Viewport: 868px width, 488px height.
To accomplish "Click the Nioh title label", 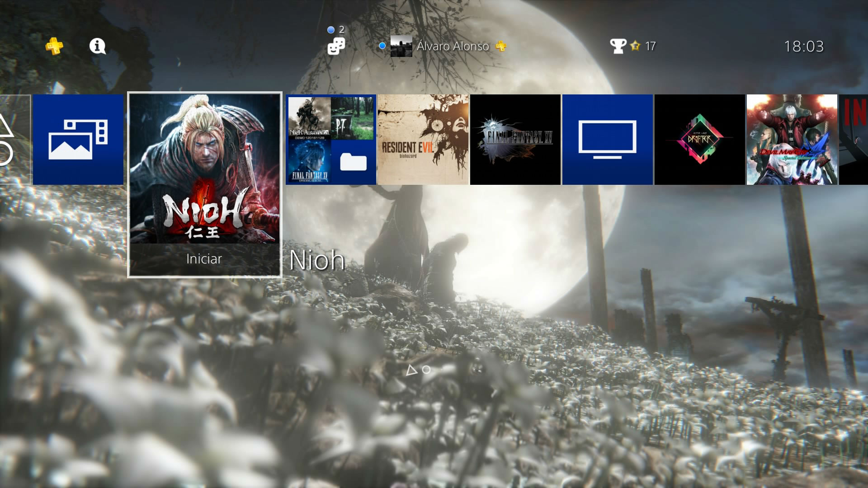I will [x=317, y=260].
